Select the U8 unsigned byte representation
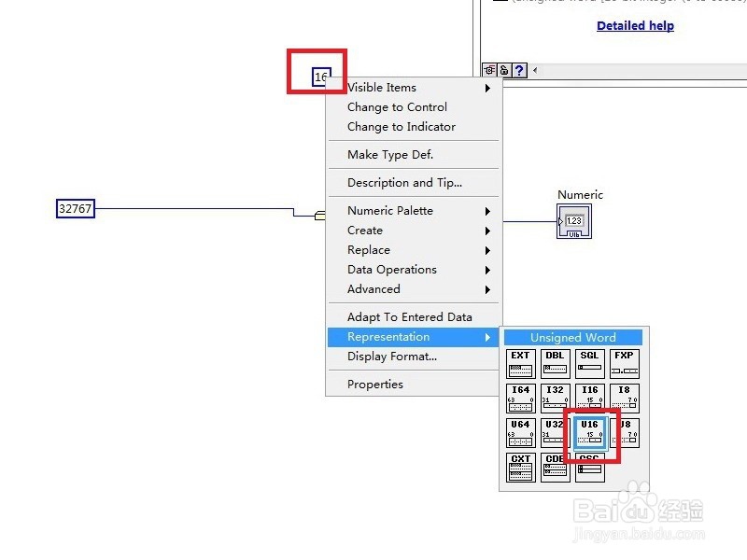The width and height of the screenshot is (747, 560). click(x=625, y=433)
